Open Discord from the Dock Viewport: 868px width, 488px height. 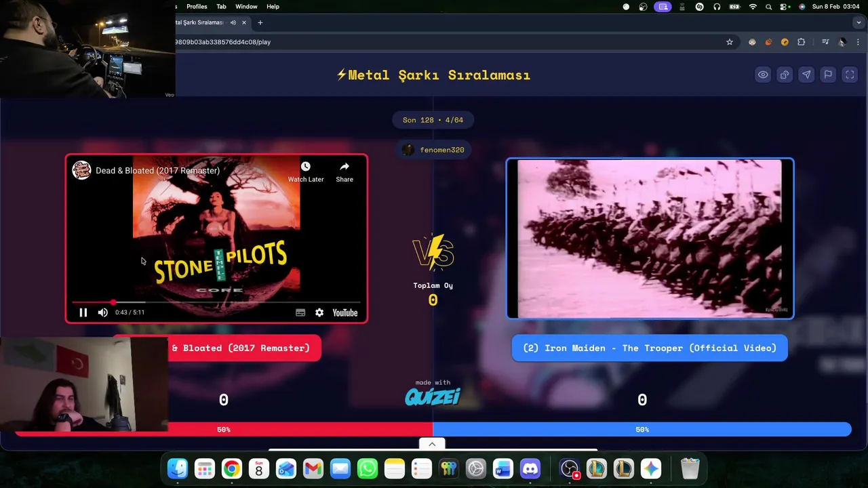[530, 468]
